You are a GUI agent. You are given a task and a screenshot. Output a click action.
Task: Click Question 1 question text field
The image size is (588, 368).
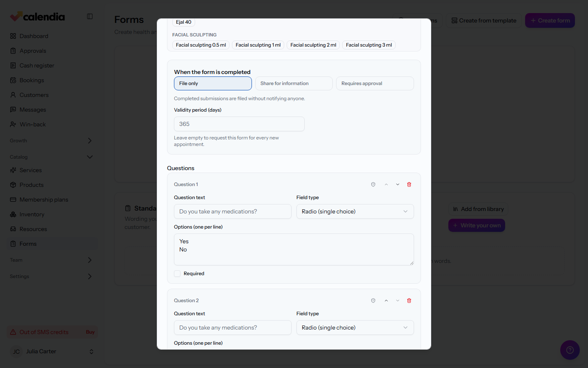233,211
